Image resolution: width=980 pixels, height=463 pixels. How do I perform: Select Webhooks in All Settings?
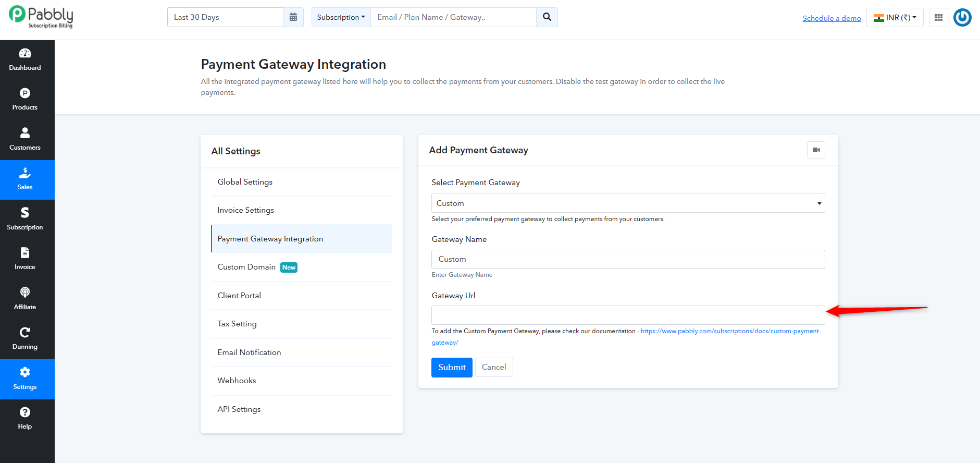point(302,381)
